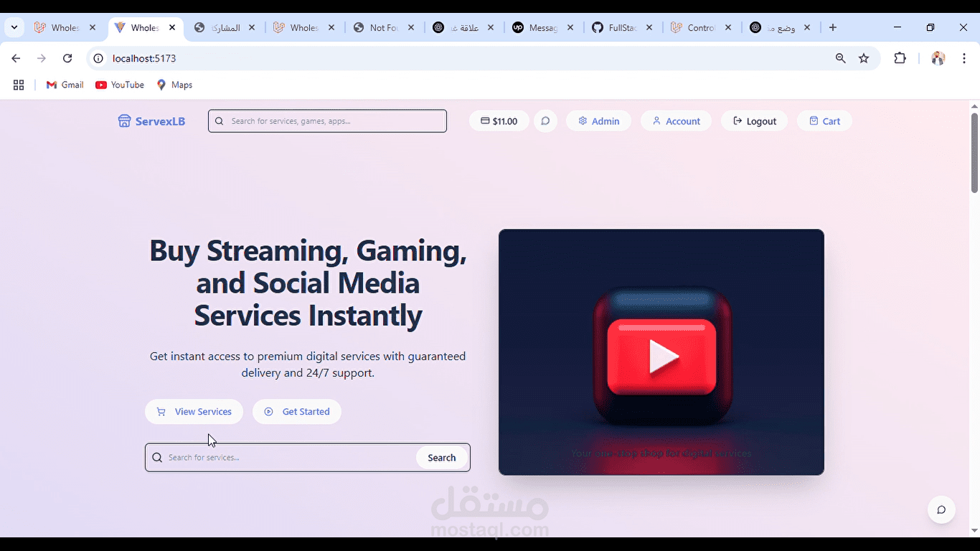Switch to the "علاقة" ChatGPT tab
The image size is (980, 551).
coord(464,28)
